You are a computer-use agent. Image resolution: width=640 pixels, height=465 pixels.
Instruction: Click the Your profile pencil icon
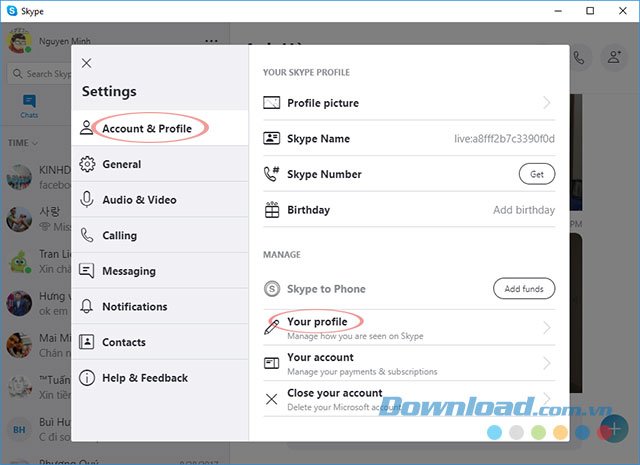tap(271, 327)
